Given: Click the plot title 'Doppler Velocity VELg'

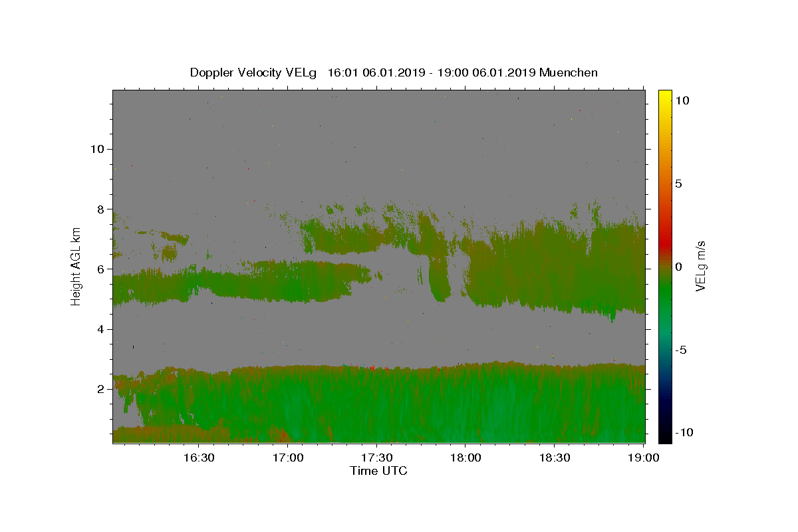Looking at the screenshot, I should point(255,72).
